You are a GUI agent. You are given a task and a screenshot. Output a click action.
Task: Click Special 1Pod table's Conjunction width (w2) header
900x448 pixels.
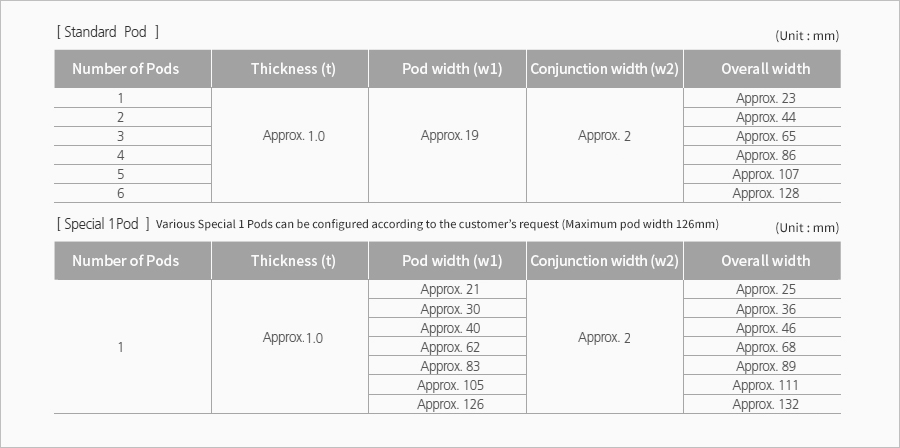click(x=604, y=261)
